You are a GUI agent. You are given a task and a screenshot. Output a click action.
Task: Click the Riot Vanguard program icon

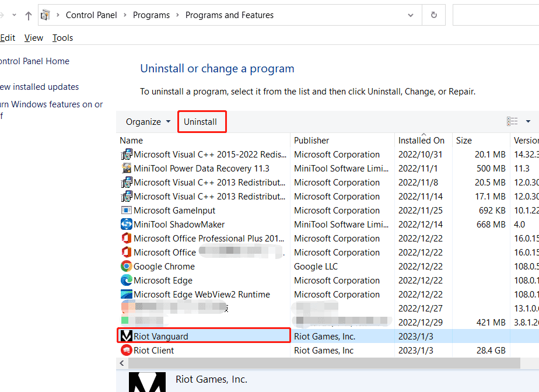[126, 336]
